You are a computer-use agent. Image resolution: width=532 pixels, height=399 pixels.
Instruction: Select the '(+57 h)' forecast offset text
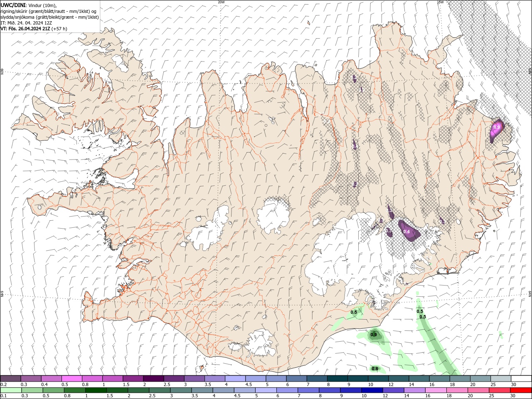(59, 29)
